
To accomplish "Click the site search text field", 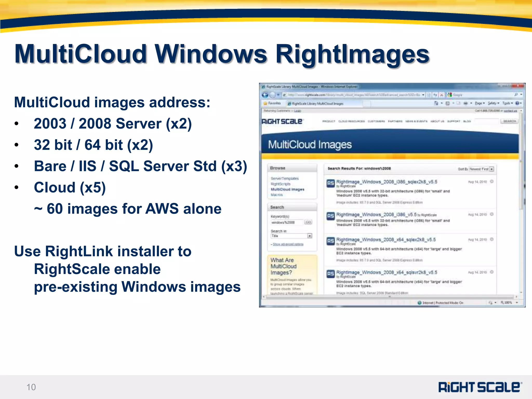I will (486, 121).
